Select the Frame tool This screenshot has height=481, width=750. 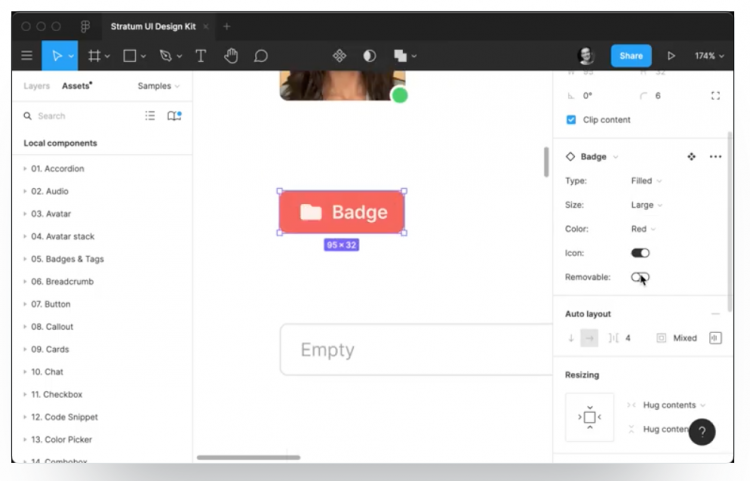click(94, 56)
